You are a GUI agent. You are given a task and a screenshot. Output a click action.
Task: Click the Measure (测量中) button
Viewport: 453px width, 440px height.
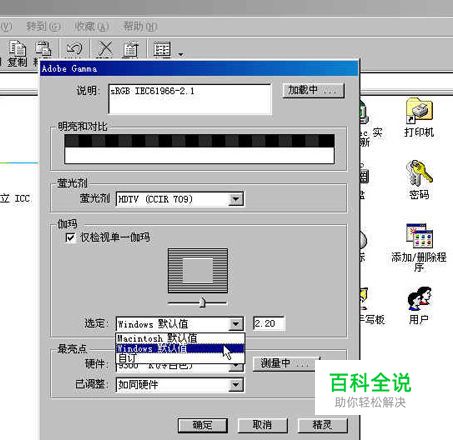click(284, 364)
